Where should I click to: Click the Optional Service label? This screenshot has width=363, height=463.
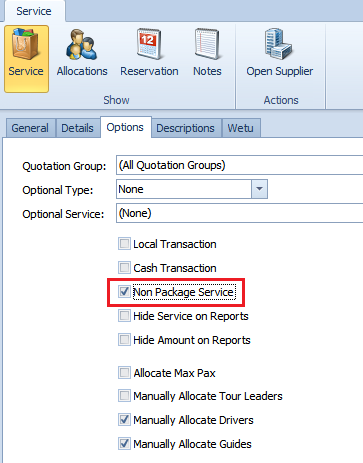coord(63,214)
